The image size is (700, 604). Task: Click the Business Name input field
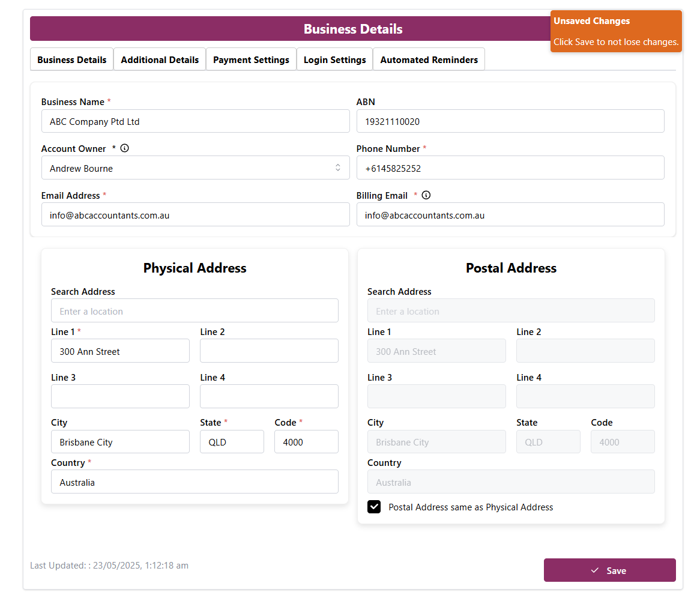[x=195, y=121]
